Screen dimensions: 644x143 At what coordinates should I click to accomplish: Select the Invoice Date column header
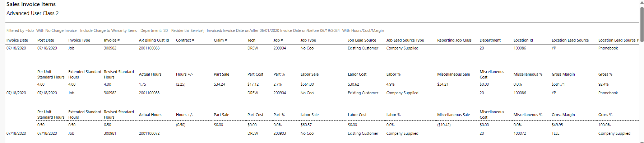pos(17,40)
